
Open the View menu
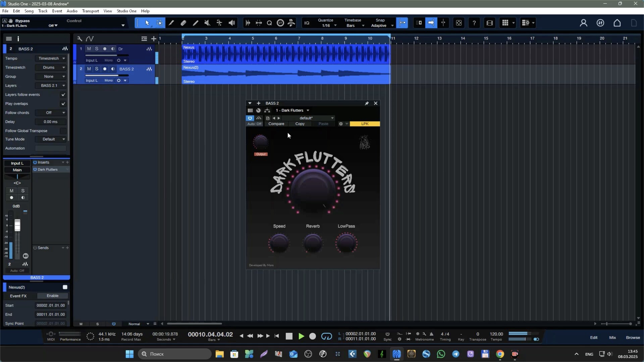click(108, 11)
